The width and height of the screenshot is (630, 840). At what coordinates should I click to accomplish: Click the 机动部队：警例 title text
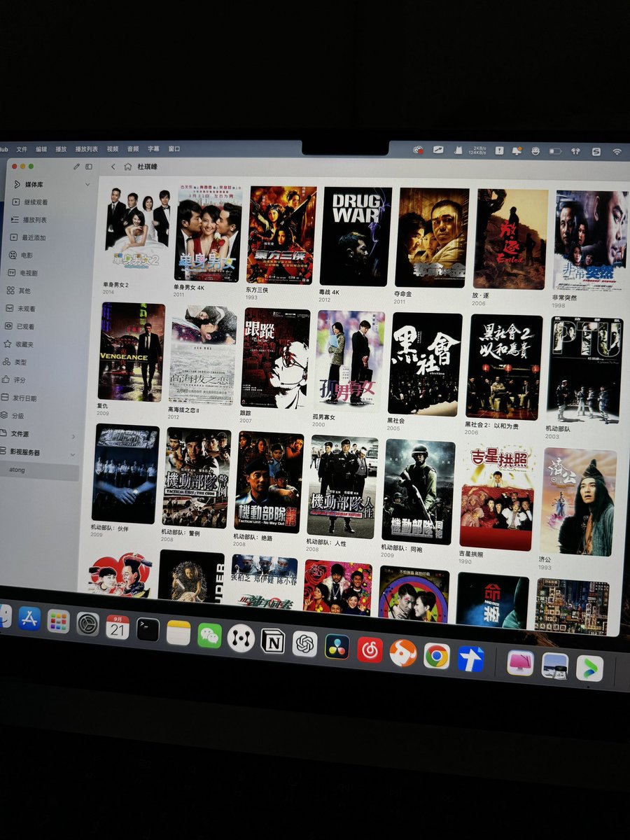[x=180, y=532]
